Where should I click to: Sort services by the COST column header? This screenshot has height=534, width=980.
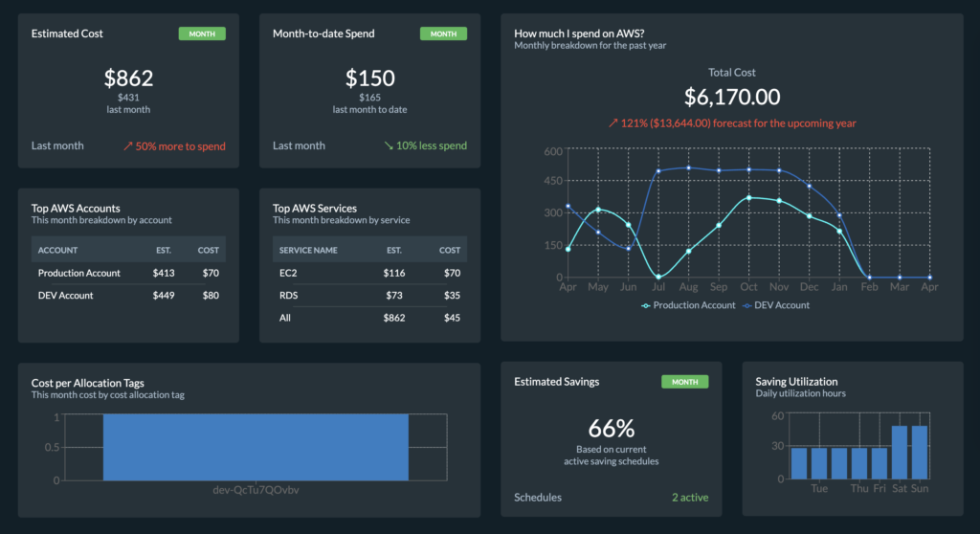click(x=450, y=250)
